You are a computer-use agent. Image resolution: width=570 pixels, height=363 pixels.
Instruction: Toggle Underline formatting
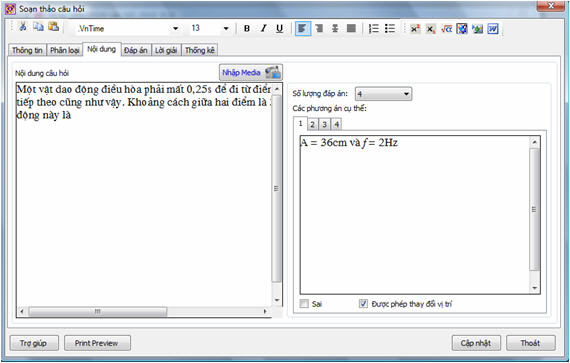[x=279, y=28]
